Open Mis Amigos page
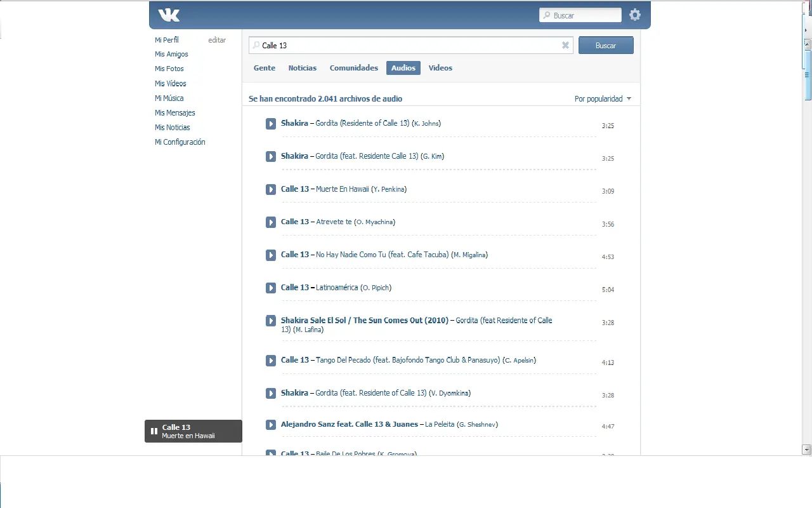This screenshot has width=812, height=508. [171, 55]
